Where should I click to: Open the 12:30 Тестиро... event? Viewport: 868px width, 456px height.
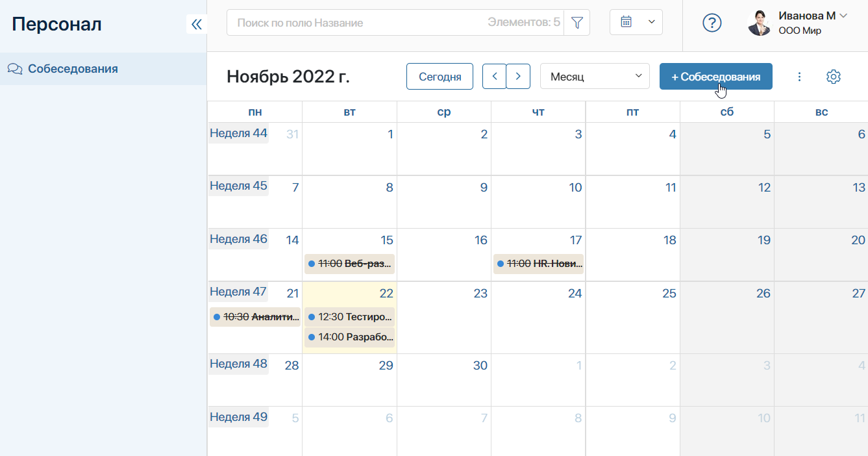[x=349, y=317]
